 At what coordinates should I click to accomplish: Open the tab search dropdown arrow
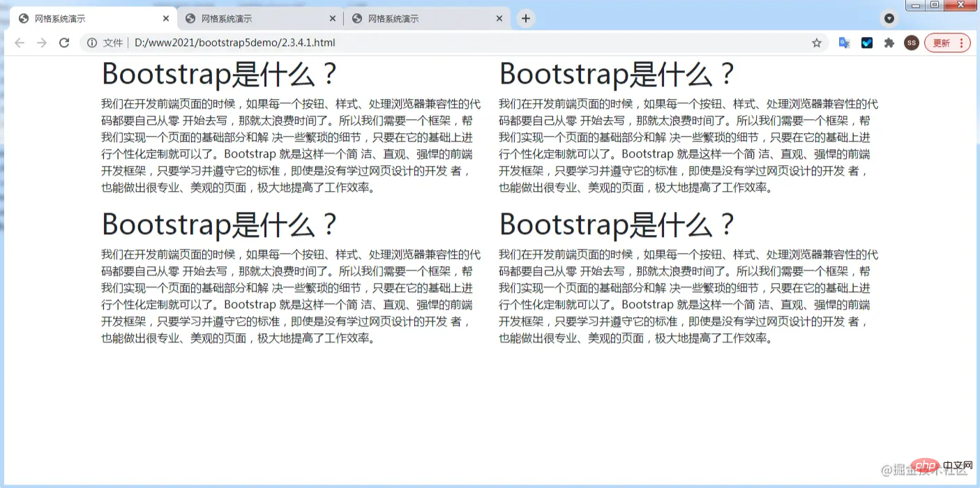click(x=889, y=19)
